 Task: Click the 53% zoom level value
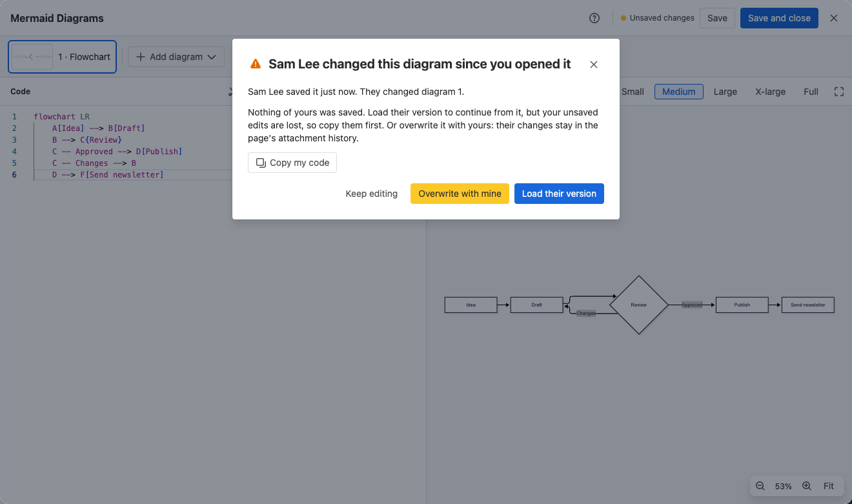(x=784, y=486)
